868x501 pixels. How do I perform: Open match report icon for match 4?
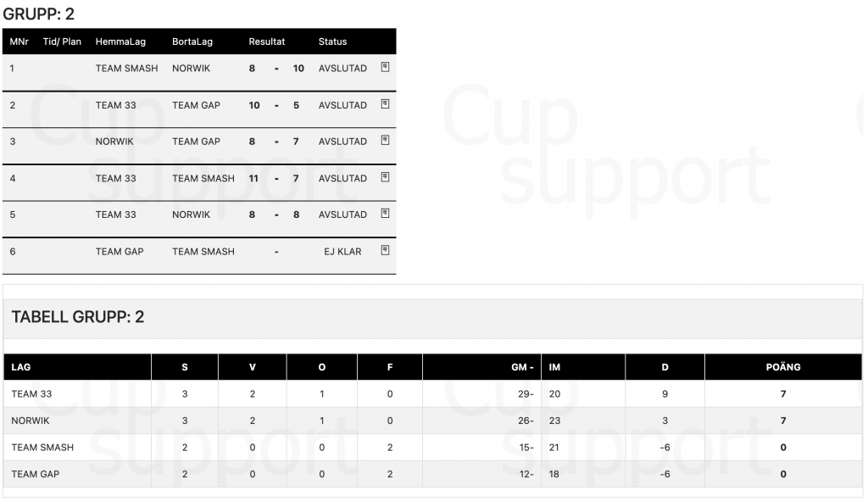click(x=386, y=177)
